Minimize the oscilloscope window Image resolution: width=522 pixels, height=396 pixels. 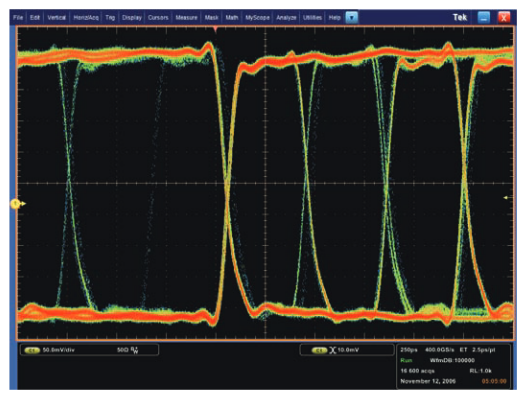(x=484, y=17)
